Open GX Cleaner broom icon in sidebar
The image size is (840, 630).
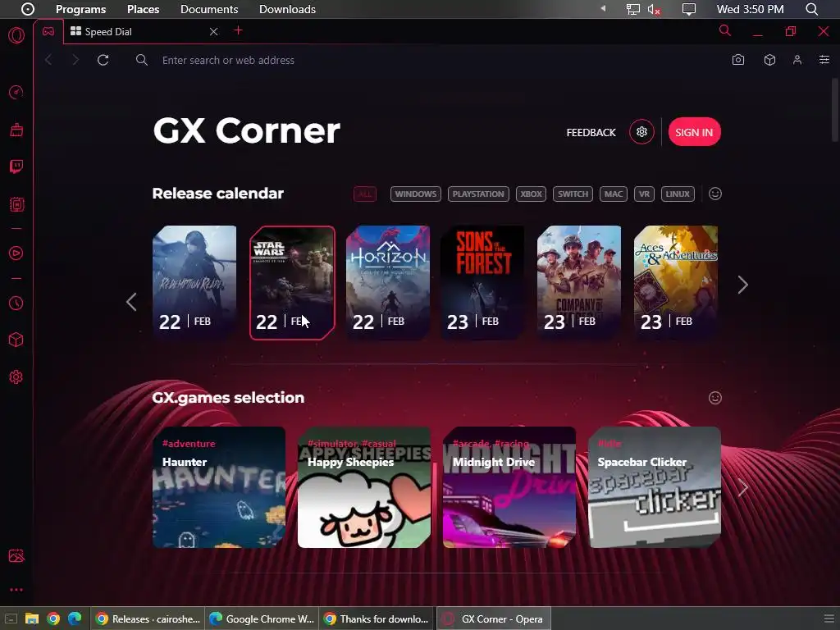[x=16, y=130]
